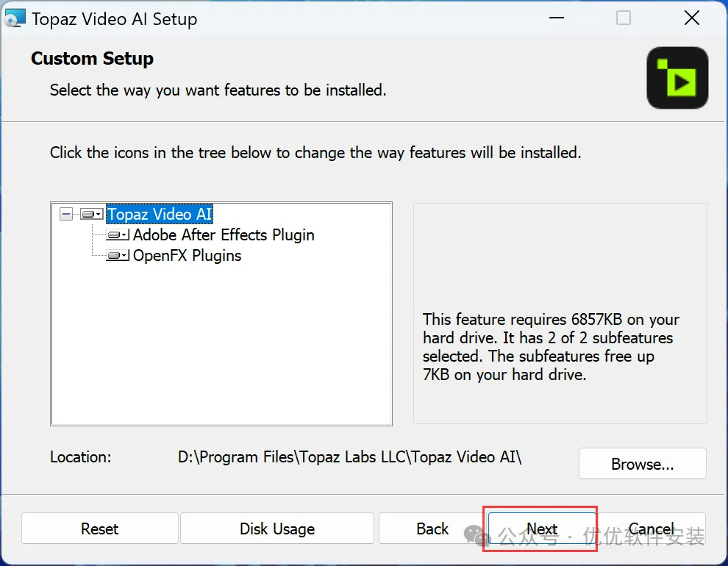
Task: Click the installer icon in title bar
Action: pyautogui.click(x=15, y=18)
